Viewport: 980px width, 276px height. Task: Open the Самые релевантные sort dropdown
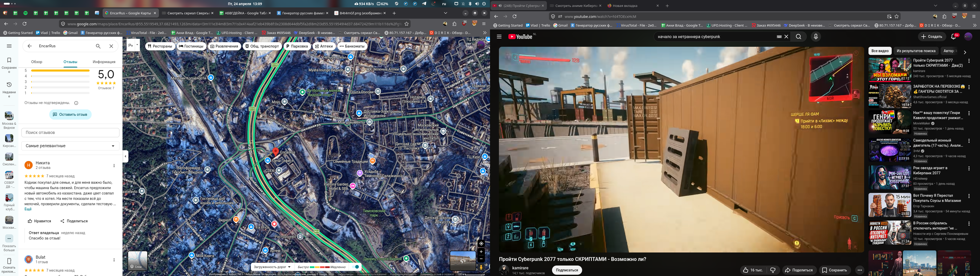[x=70, y=146]
